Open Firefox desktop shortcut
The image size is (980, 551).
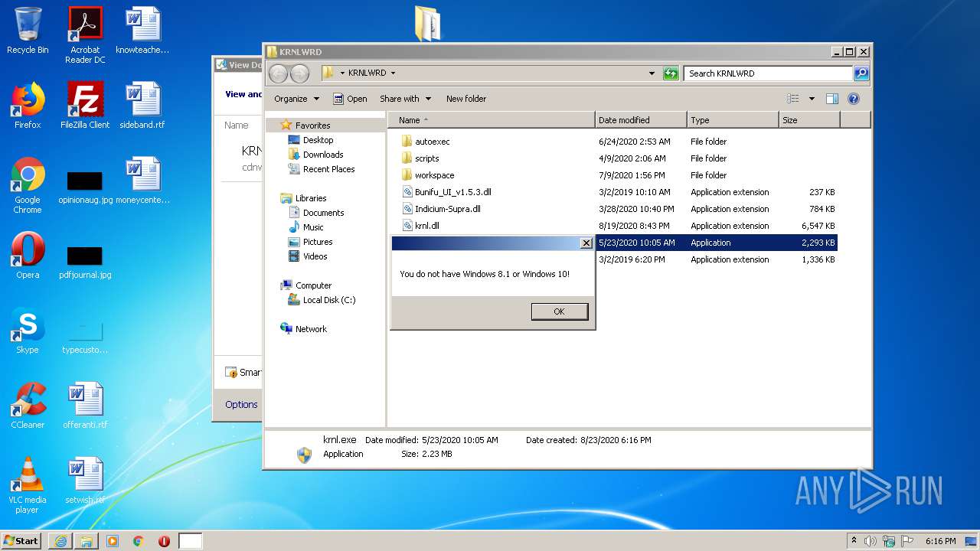pos(28,106)
